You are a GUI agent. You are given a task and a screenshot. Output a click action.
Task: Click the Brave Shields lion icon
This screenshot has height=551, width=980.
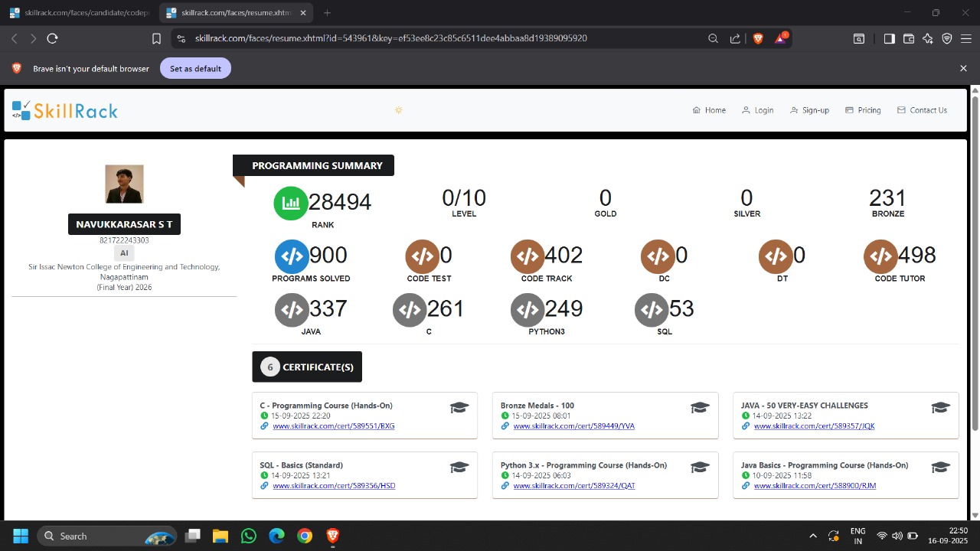coord(758,38)
